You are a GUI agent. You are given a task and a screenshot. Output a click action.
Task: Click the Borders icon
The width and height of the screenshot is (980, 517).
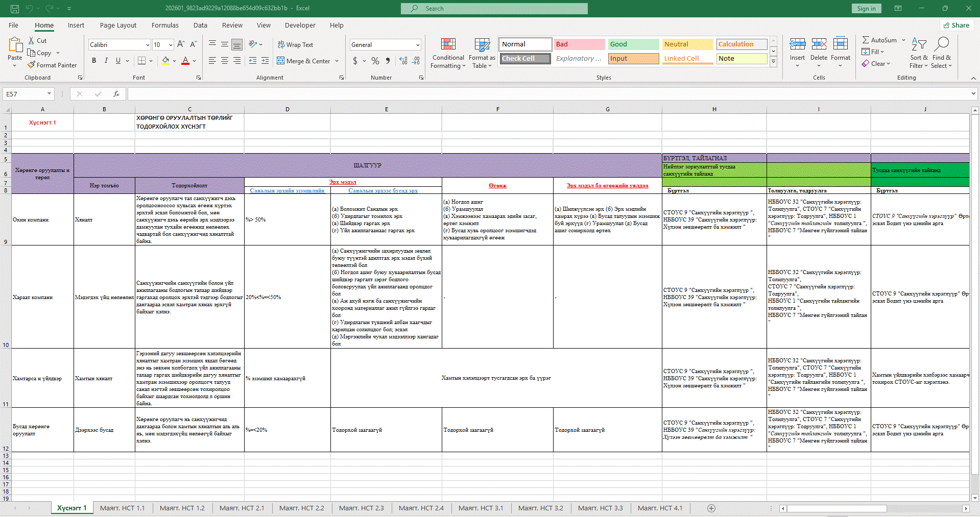pyautogui.click(x=142, y=61)
